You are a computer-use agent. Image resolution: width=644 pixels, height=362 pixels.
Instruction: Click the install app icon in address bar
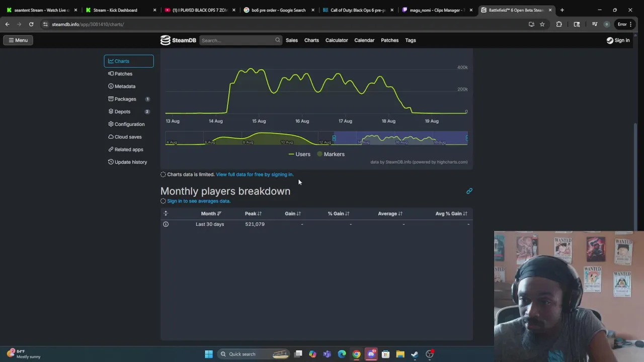(531, 24)
